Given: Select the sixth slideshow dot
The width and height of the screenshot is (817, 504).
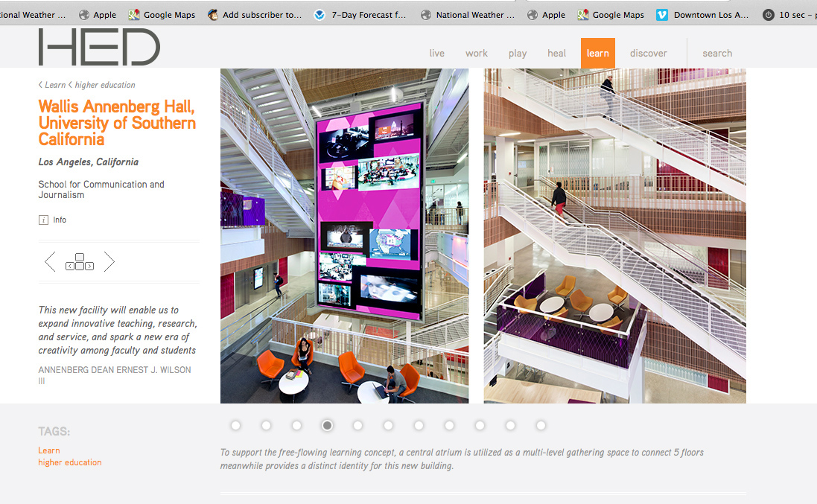Looking at the screenshot, I should pos(388,425).
